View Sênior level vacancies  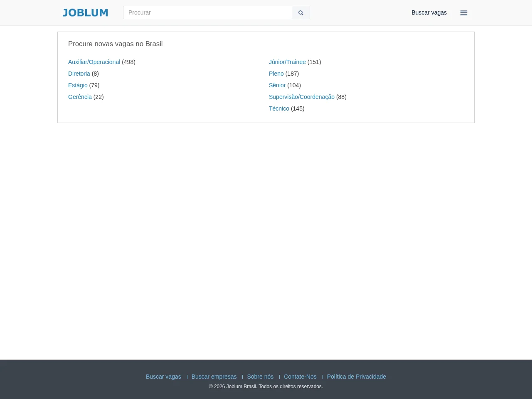click(x=277, y=85)
